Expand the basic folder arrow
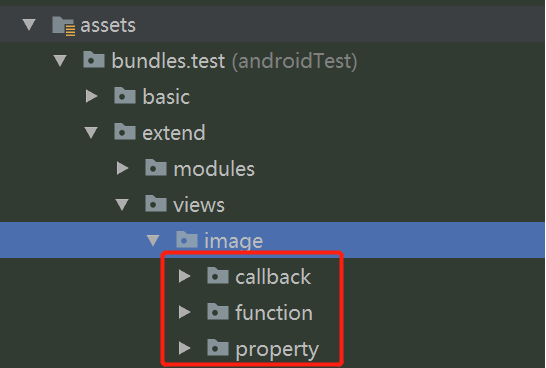The height and width of the screenshot is (368, 546). pos(92,96)
